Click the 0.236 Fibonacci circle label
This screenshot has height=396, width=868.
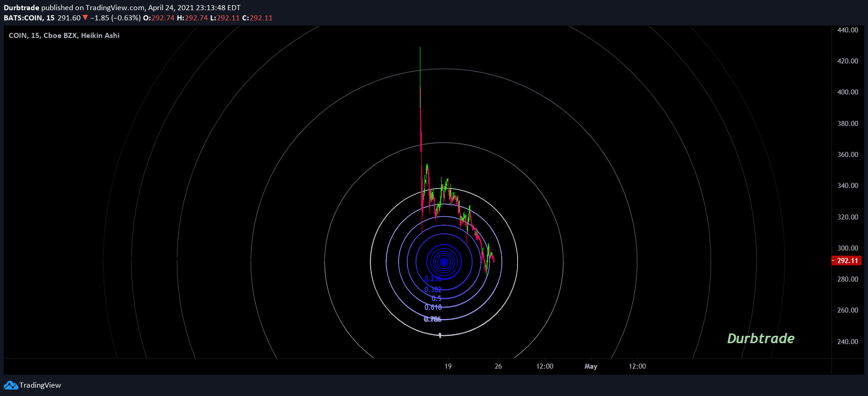(433, 278)
